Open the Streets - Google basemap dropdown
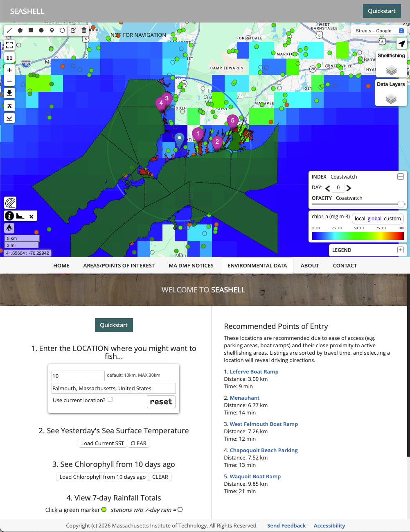The width and height of the screenshot is (410, 532). (x=379, y=31)
